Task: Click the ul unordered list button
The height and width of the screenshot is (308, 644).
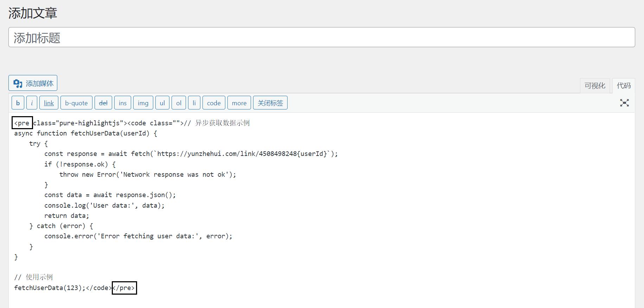Action: click(x=162, y=103)
